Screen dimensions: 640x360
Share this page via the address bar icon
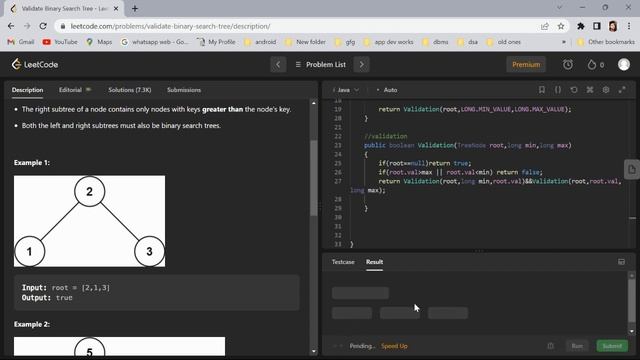[544, 26]
